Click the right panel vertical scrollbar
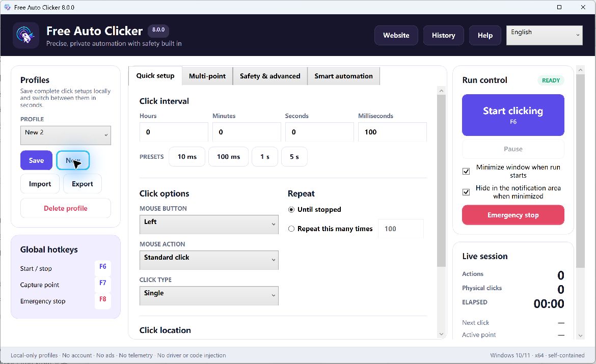 pos(580,171)
